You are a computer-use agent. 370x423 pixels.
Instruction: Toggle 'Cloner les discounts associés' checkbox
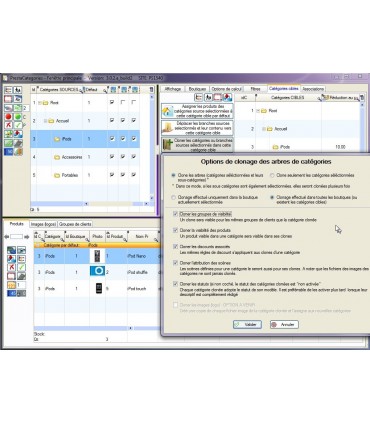(x=175, y=247)
